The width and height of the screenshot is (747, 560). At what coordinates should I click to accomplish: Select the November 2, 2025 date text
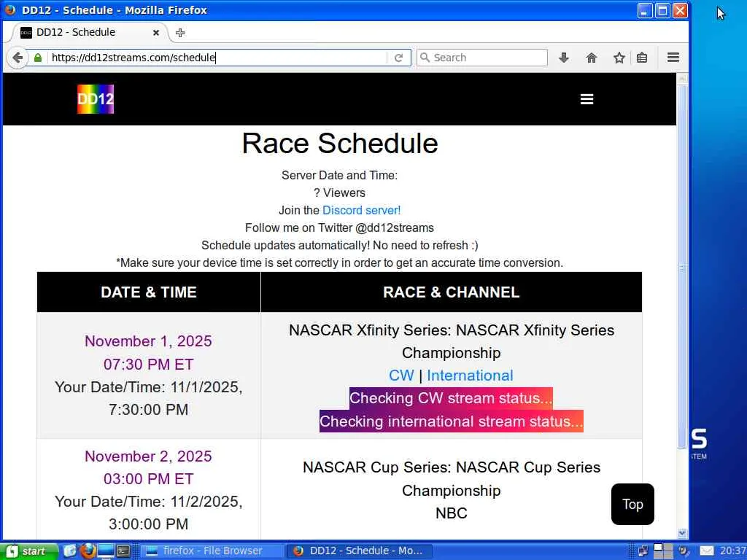click(148, 456)
